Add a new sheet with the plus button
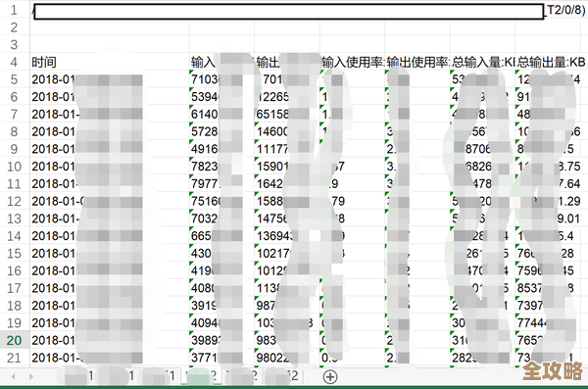Image resolution: width=588 pixels, height=389 pixels. (x=330, y=376)
